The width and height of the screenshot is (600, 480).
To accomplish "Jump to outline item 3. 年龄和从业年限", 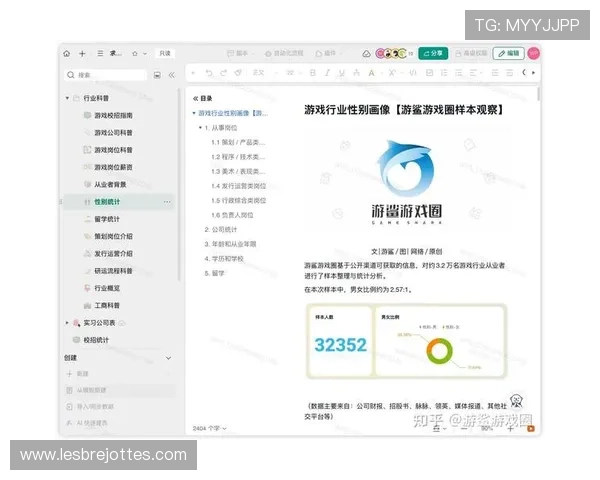I will [230, 244].
